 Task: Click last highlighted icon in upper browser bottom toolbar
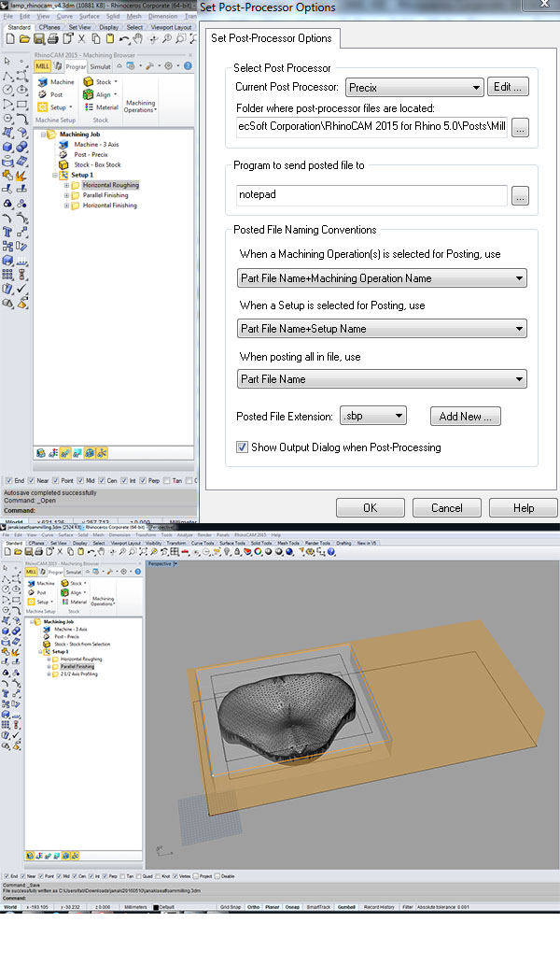[102, 453]
